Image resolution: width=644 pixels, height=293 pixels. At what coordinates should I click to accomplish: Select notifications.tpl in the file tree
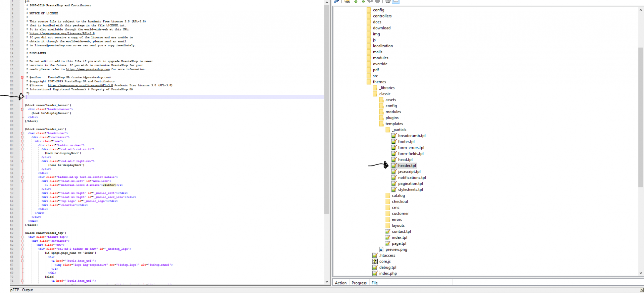pyautogui.click(x=412, y=177)
